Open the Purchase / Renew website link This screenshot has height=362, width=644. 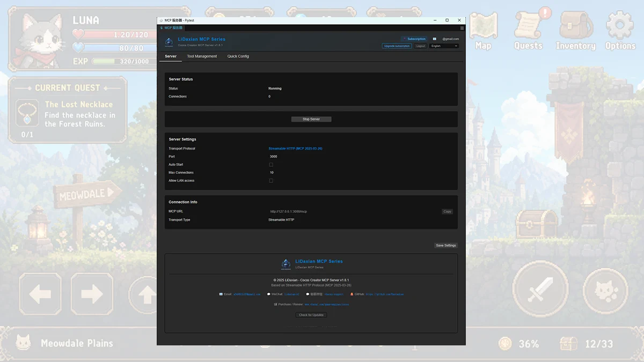(327, 304)
